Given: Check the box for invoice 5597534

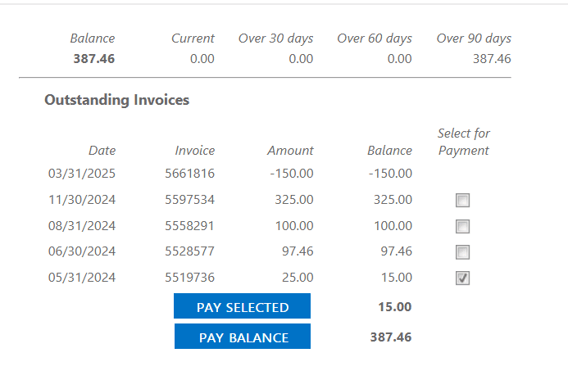Looking at the screenshot, I should pyautogui.click(x=463, y=200).
